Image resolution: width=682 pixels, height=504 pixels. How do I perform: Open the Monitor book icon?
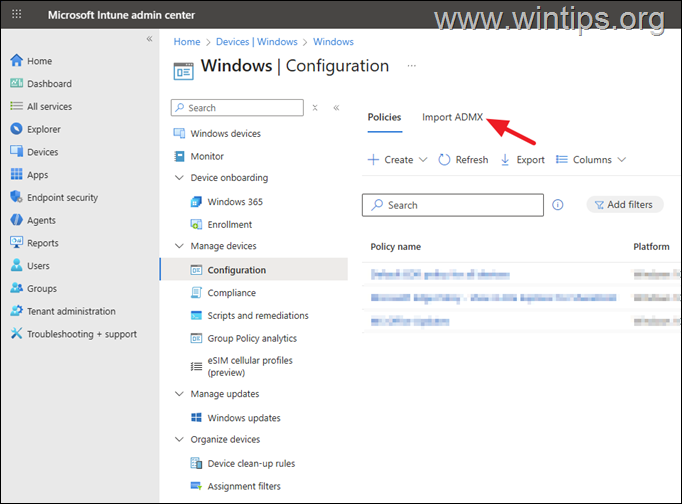tap(179, 156)
